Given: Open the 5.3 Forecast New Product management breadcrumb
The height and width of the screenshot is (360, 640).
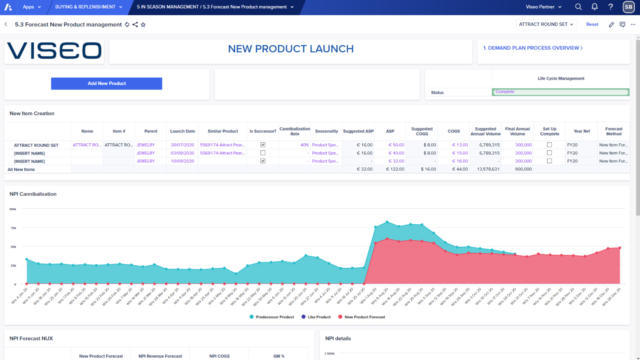Looking at the screenshot, I should click(215, 7).
